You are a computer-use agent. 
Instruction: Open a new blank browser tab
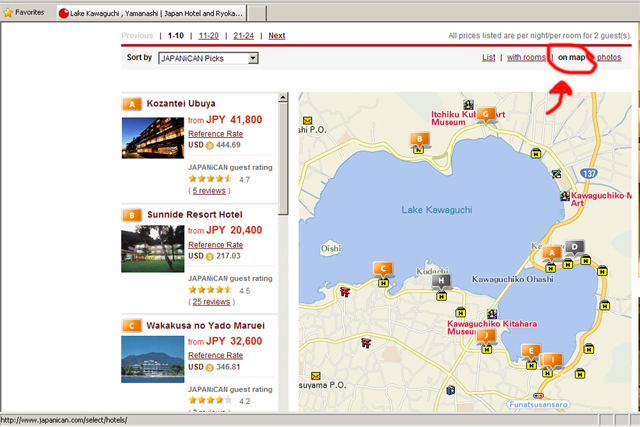[257, 13]
